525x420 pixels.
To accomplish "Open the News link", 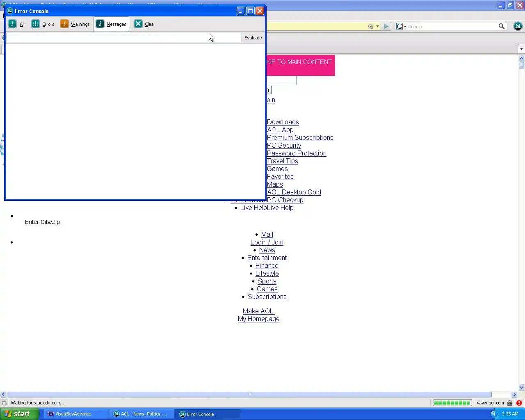I will (x=267, y=250).
